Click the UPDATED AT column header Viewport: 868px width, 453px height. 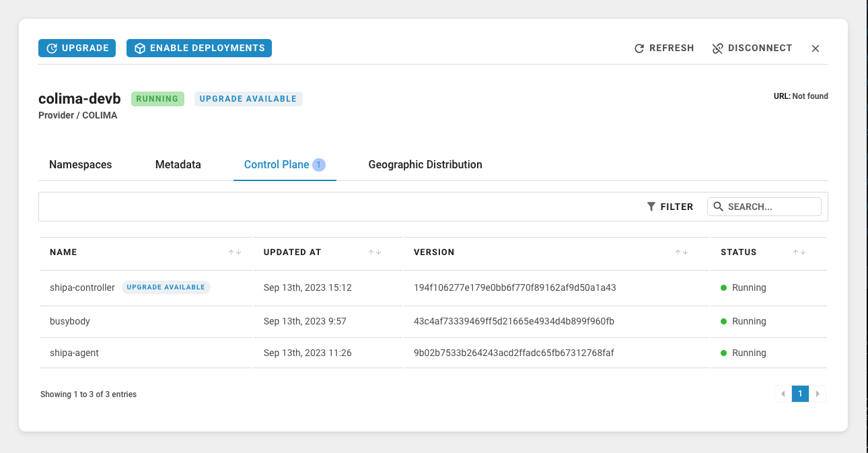(293, 252)
